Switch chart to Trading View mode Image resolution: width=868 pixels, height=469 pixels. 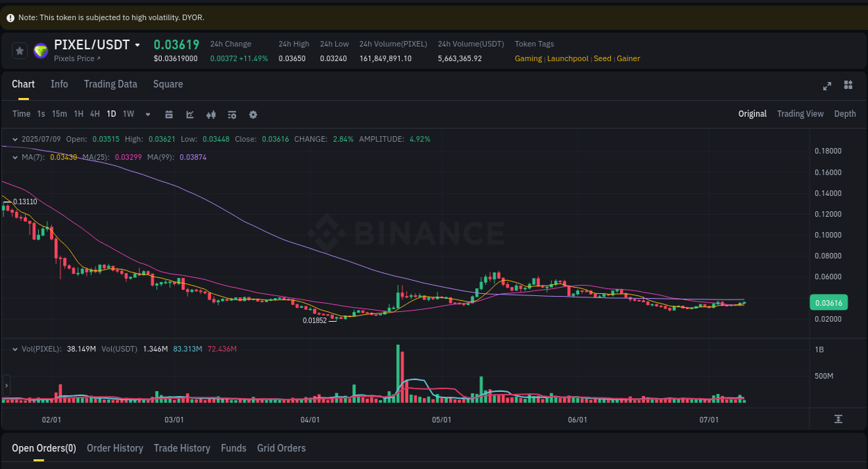800,113
